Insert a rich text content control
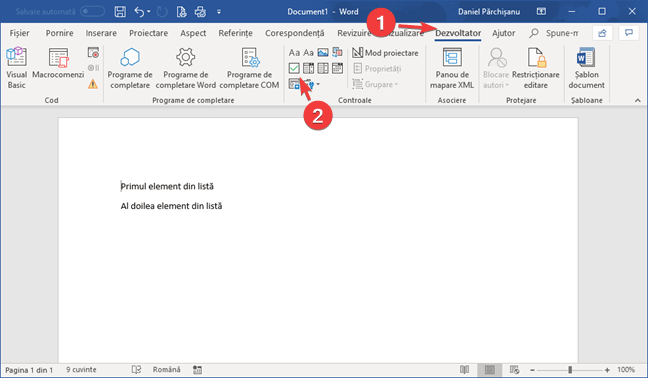 [294, 53]
